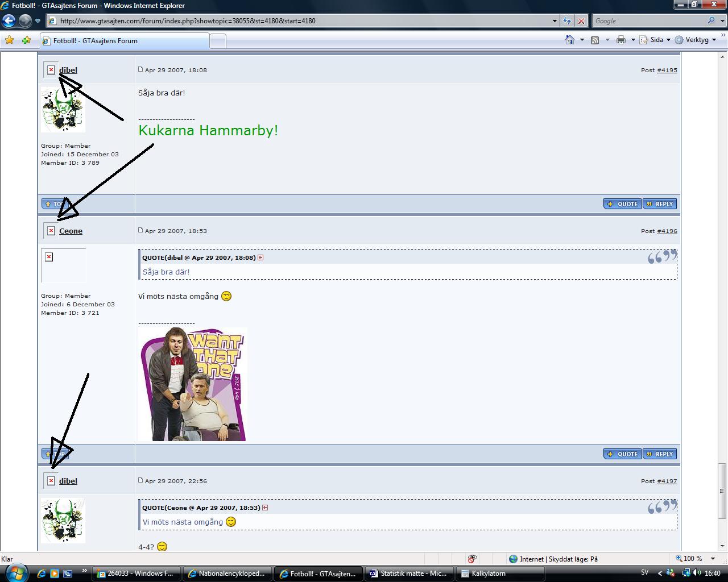Reply to post #4195 with REPLY button
The width and height of the screenshot is (728, 582).
point(660,204)
